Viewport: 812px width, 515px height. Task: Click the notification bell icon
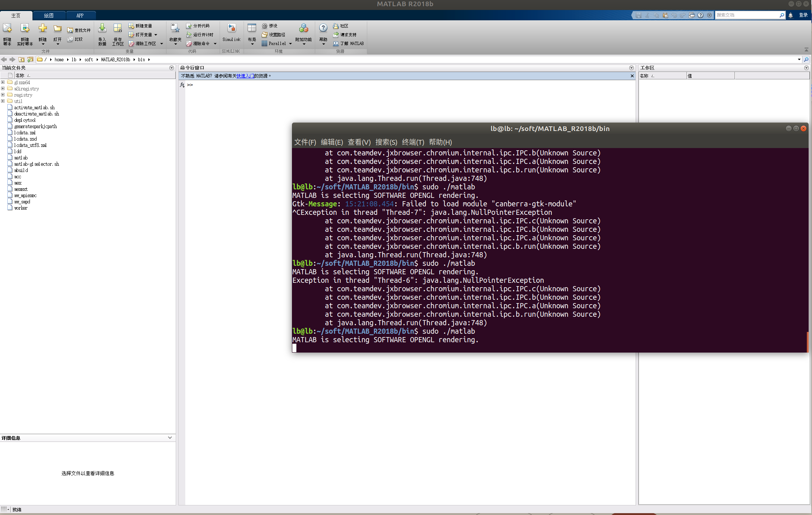pyautogui.click(x=791, y=15)
